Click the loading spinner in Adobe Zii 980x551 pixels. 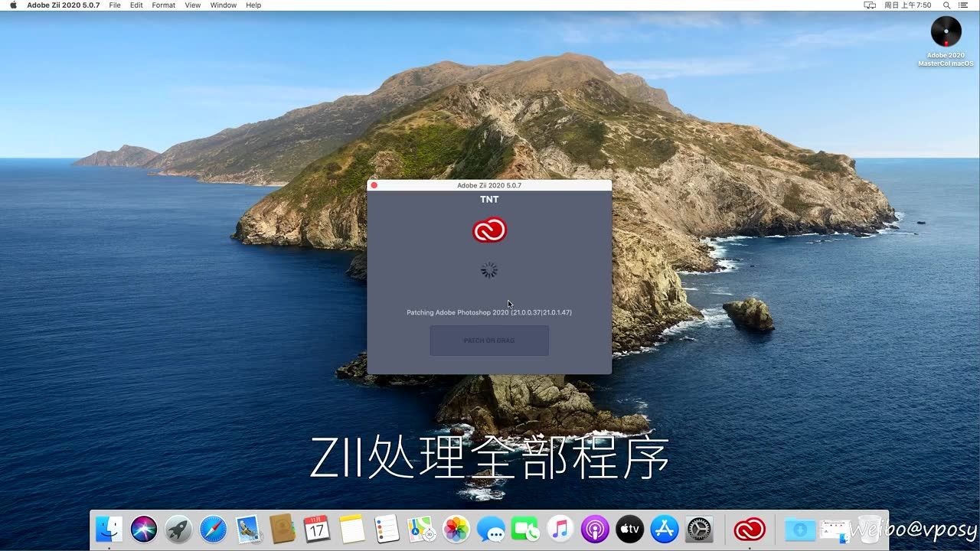[489, 269]
